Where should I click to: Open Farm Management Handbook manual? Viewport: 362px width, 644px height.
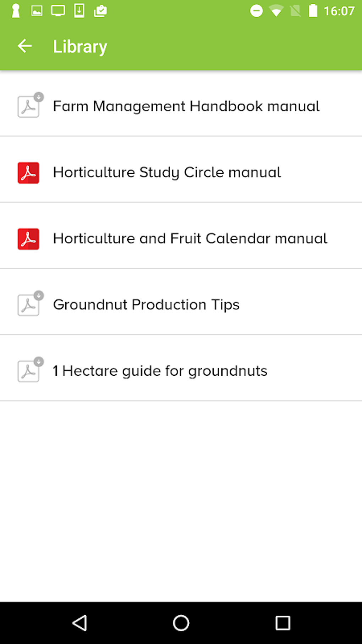[186, 106]
